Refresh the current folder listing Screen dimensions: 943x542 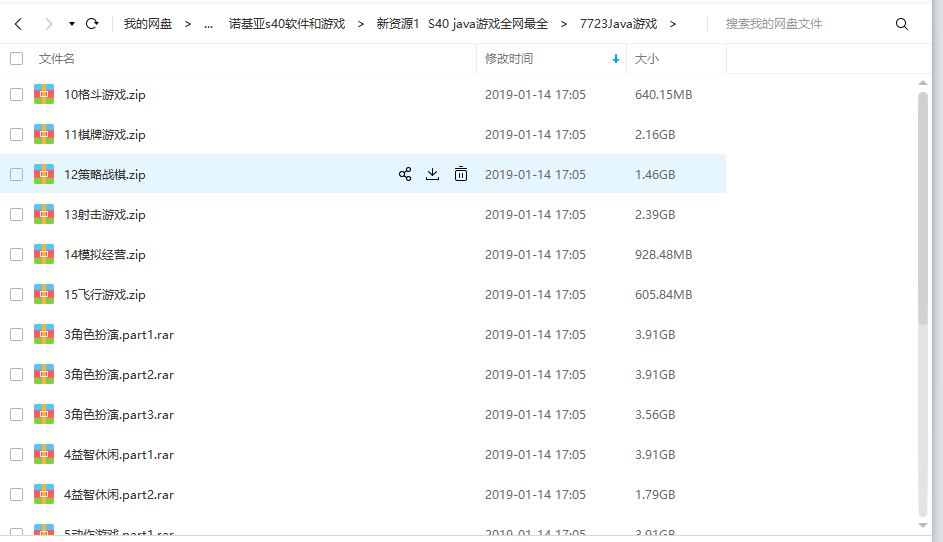tap(92, 24)
